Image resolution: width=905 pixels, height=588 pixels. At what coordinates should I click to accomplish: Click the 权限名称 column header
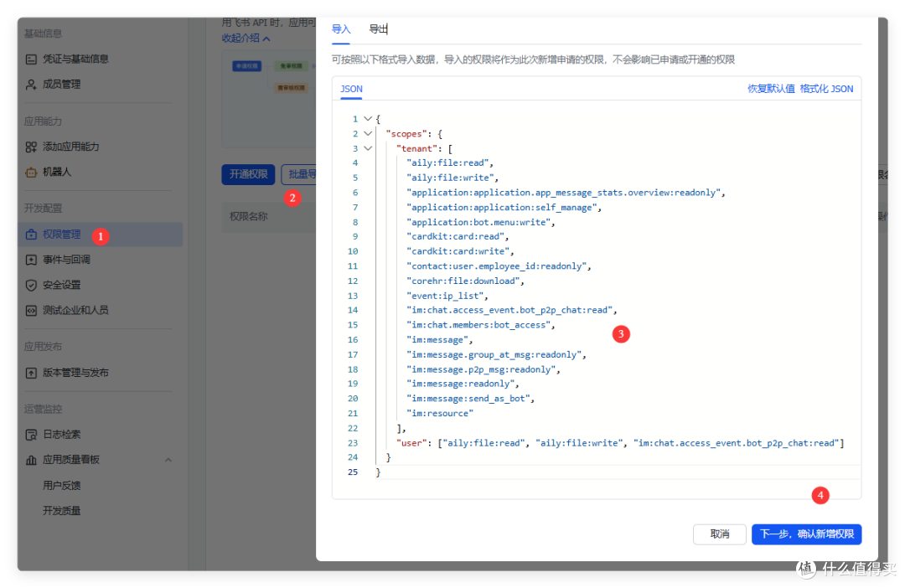click(249, 216)
